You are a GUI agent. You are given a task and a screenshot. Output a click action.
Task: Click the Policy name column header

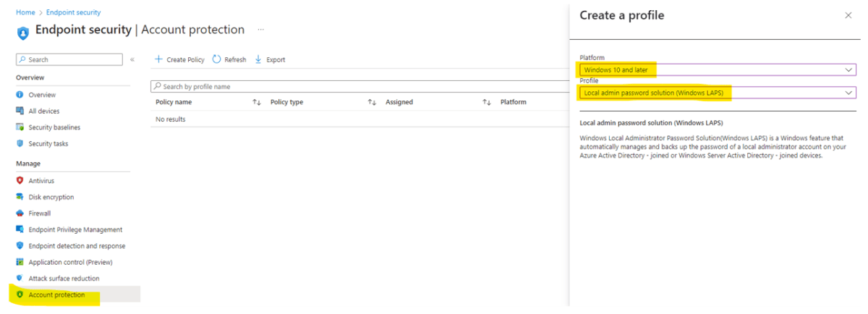[174, 102]
